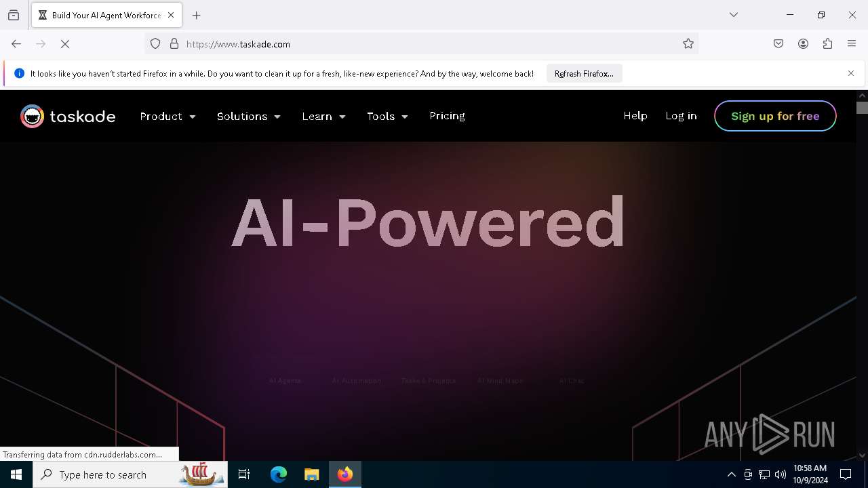868x488 pixels.
Task: Click the Meet Now tray icon
Action: click(748, 474)
